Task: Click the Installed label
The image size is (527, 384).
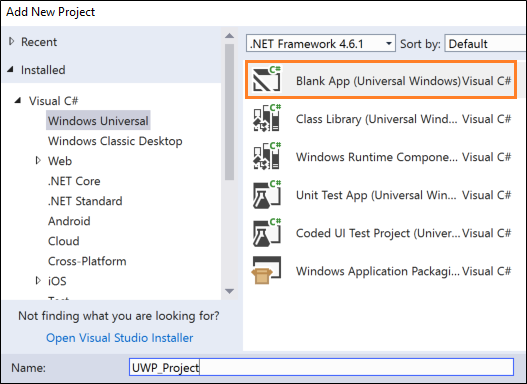Action: pyautogui.click(x=43, y=70)
